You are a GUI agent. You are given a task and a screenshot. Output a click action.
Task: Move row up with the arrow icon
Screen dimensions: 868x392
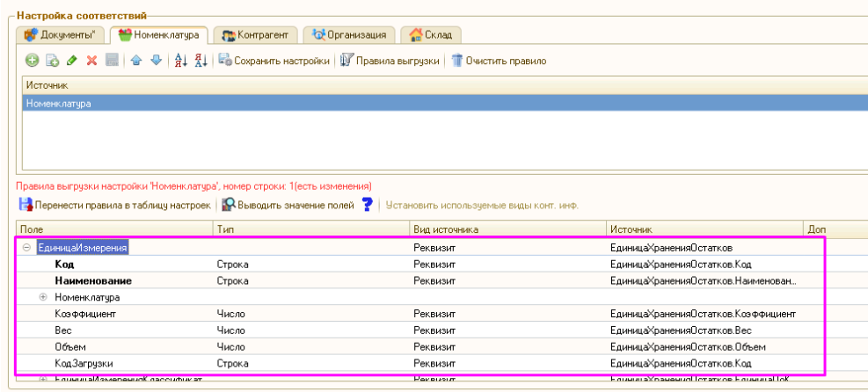tap(137, 61)
